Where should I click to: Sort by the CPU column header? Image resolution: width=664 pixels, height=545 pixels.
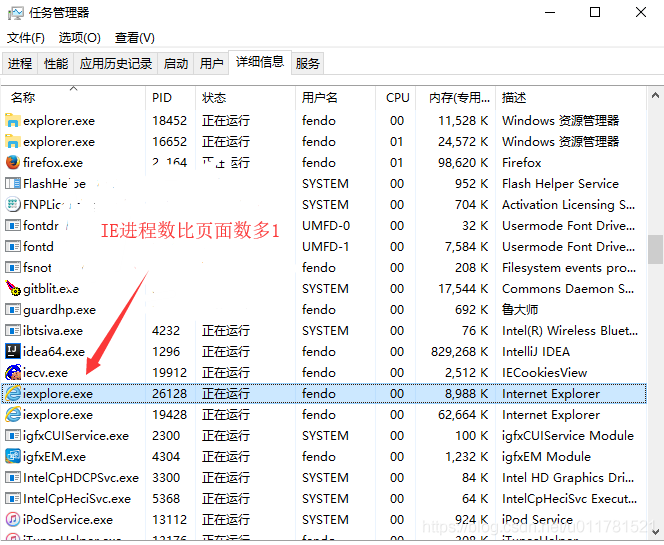tap(396, 98)
